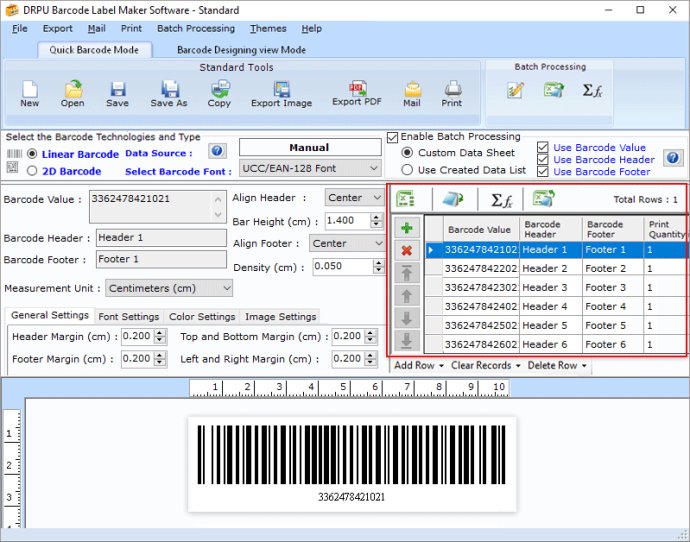Click the Mail icon in toolbar

pyautogui.click(x=412, y=89)
